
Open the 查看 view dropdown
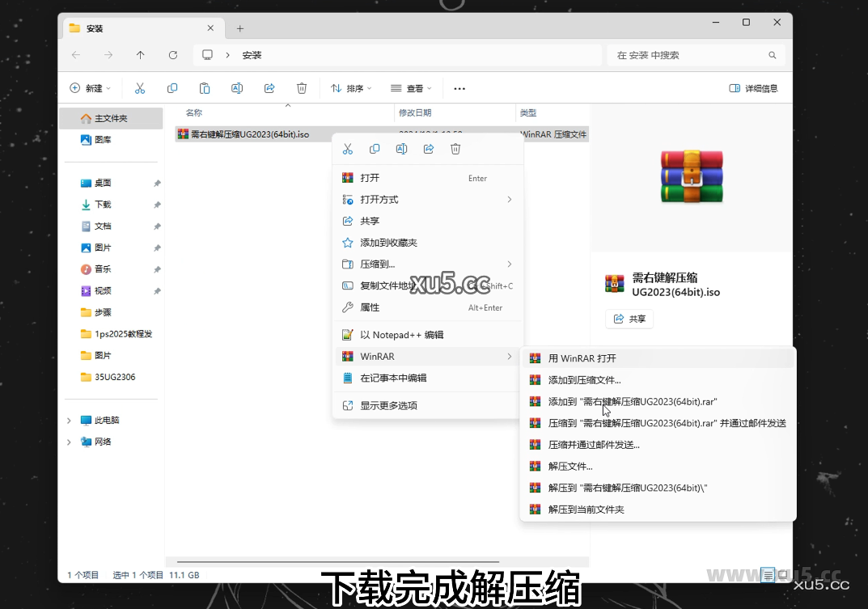coord(409,88)
